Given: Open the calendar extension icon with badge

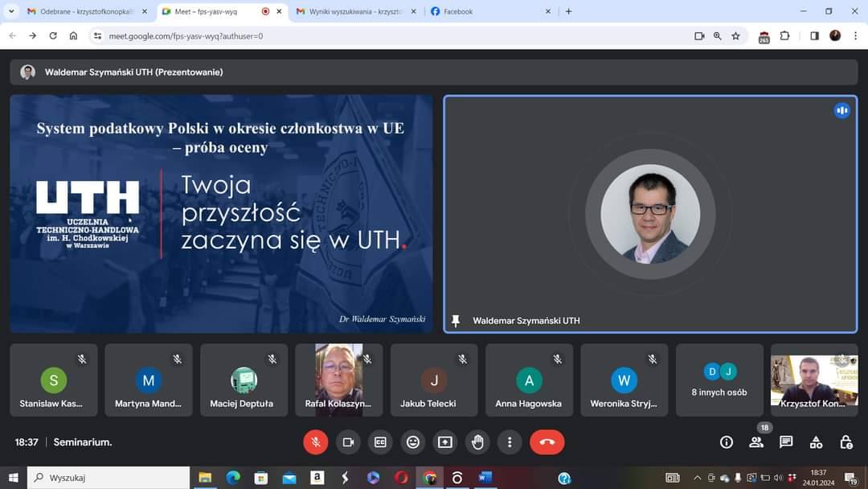Looking at the screenshot, I should tap(764, 37).
